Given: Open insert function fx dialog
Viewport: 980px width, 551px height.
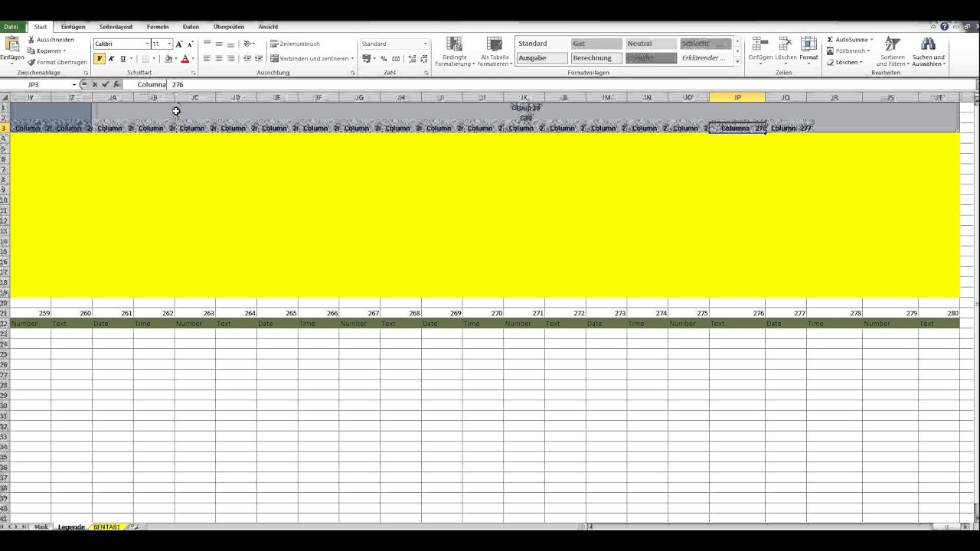Looking at the screenshot, I should coord(116,84).
